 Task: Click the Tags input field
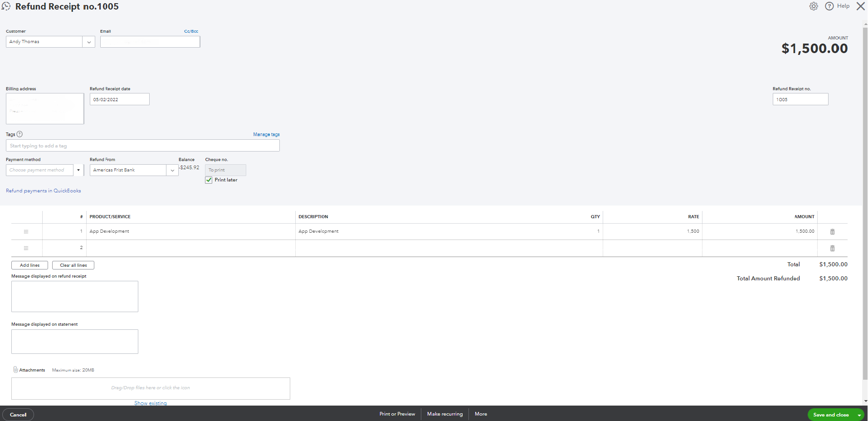(143, 146)
